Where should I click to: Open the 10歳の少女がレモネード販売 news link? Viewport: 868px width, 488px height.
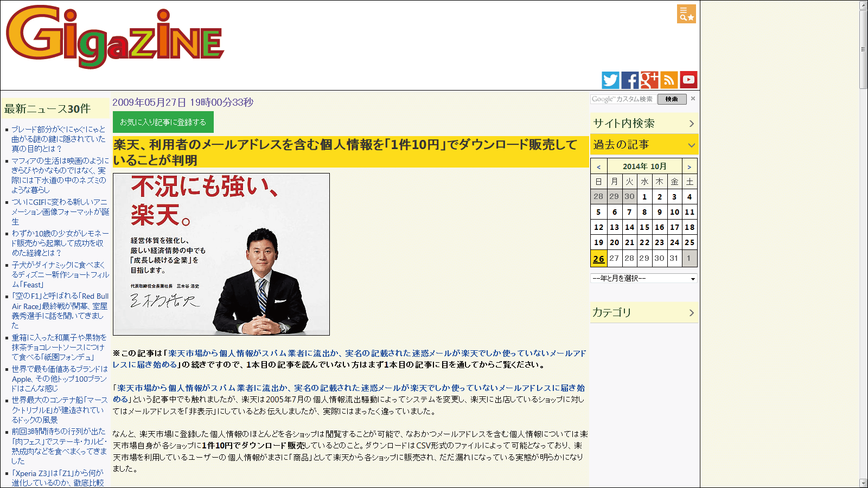pyautogui.click(x=60, y=243)
